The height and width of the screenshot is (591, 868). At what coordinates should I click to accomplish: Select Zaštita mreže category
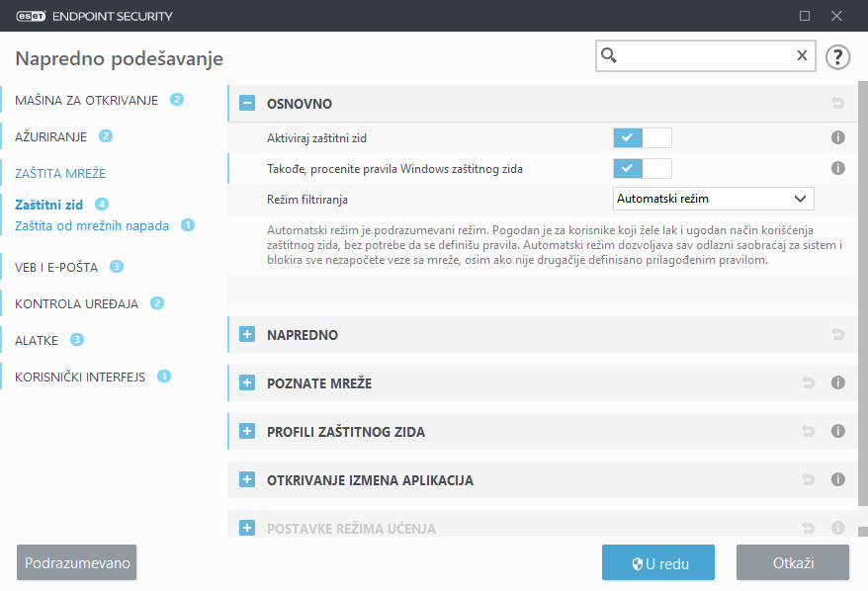point(60,173)
